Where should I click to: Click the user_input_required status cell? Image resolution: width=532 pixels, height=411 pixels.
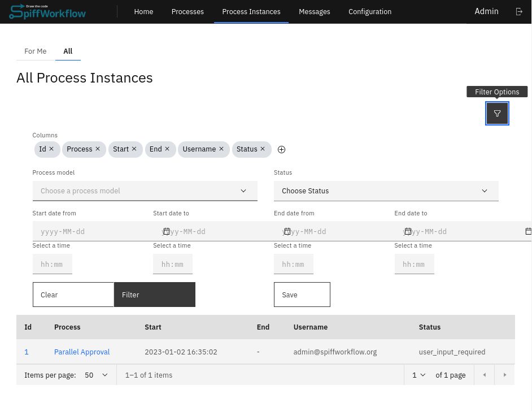[x=452, y=352]
